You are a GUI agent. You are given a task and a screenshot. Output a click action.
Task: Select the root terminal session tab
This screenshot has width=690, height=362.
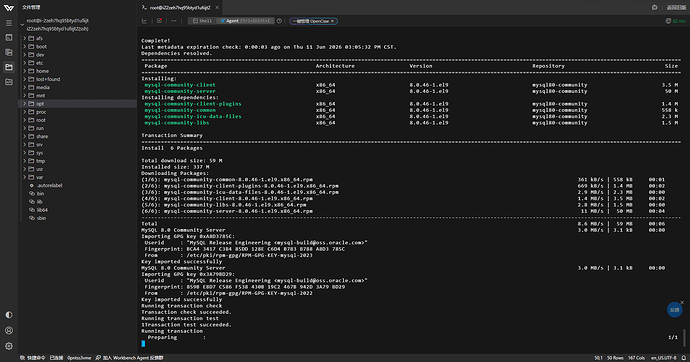[180, 7]
